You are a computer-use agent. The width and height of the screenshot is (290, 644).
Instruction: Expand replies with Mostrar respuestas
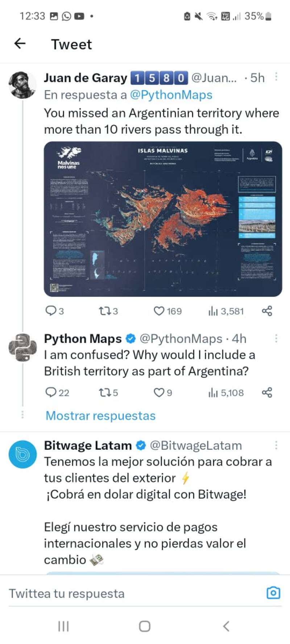[x=100, y=415]
